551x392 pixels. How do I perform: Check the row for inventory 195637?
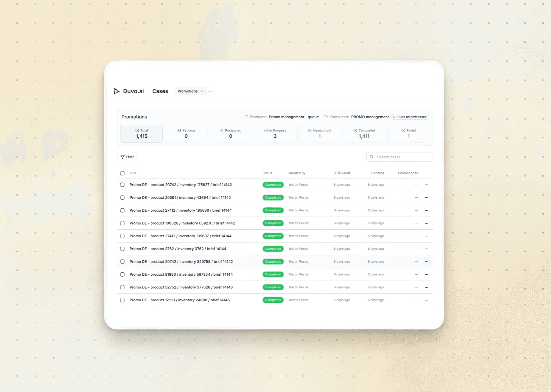pos(122,236)
